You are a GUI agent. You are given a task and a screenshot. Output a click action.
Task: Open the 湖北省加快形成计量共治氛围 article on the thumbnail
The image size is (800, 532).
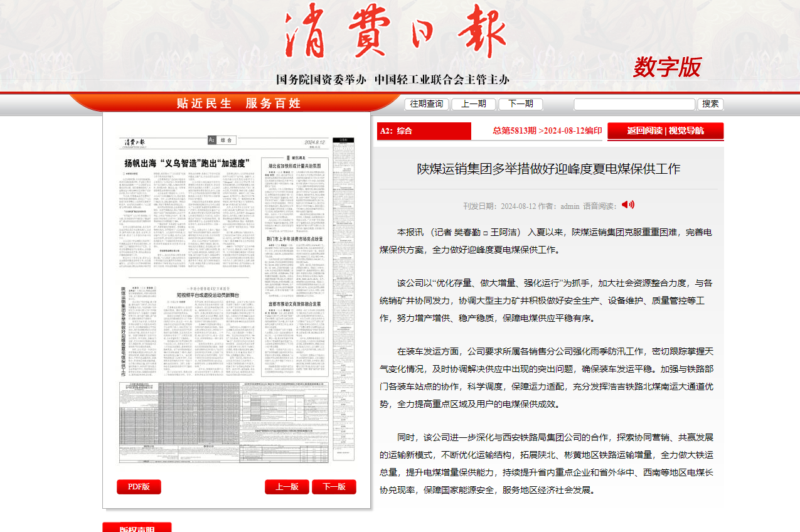(296, 166)
